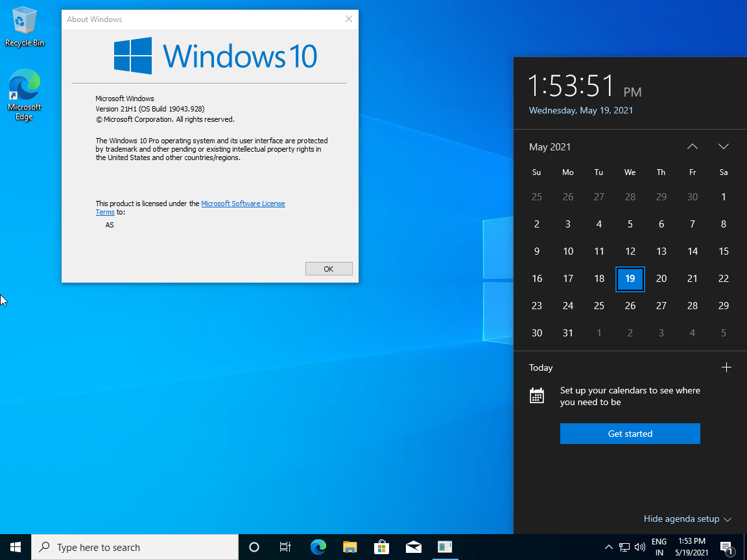The height and width of the screenshot is (560, 747).
Task: Select May 10 in the calendar
Action: pyautogui.click(x=568, y=251)
